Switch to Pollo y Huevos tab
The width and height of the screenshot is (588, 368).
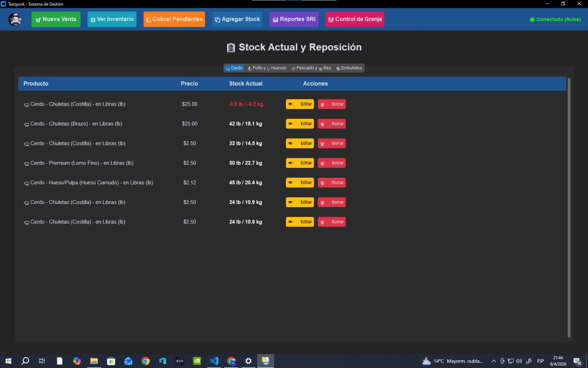click(267, 68)
